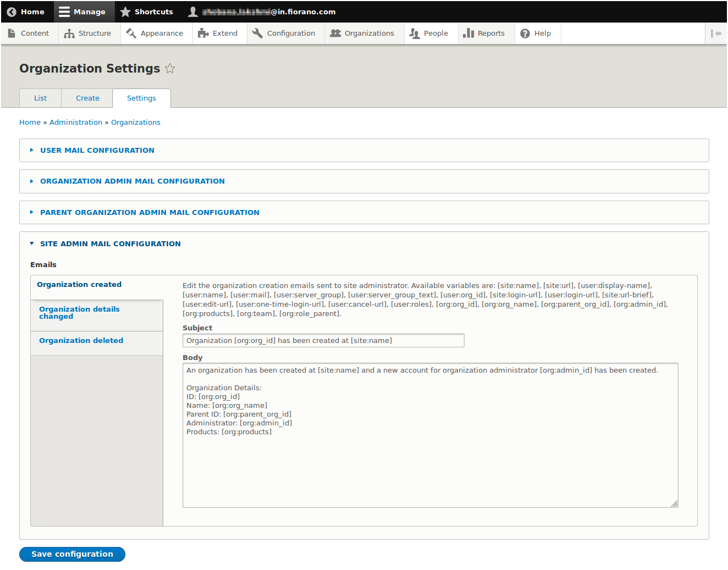
Task: Toggle toolbar orientation with the collapse arrow
Action: click(x=716, y=34)
